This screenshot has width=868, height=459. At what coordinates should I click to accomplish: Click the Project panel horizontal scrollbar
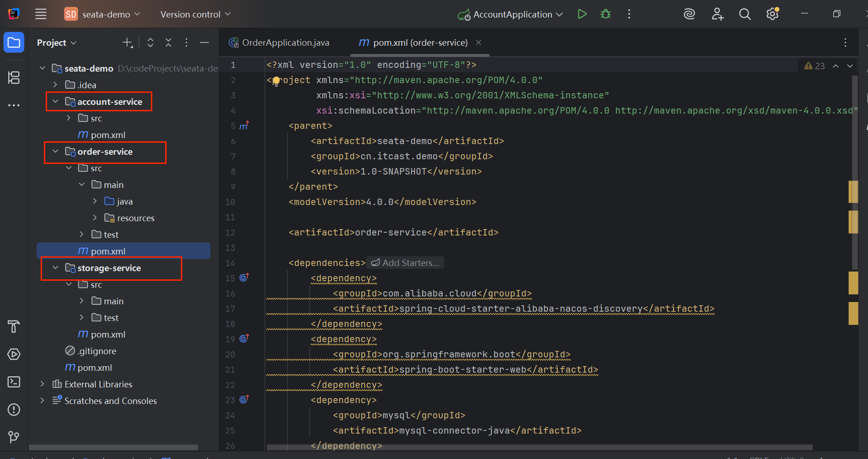114,447
